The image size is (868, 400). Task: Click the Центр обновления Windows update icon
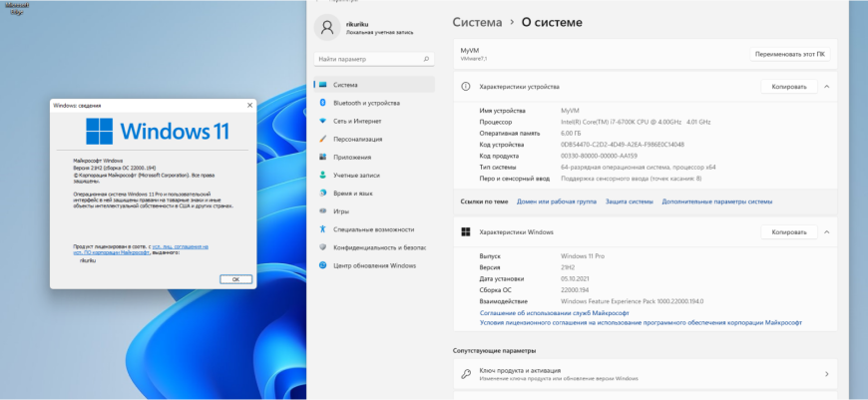coord(322,265)
